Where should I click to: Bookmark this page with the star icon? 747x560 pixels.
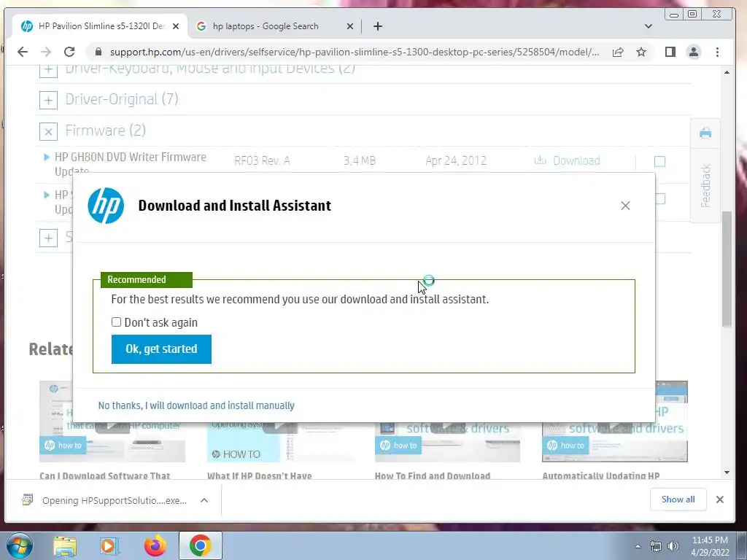[641, 52]
